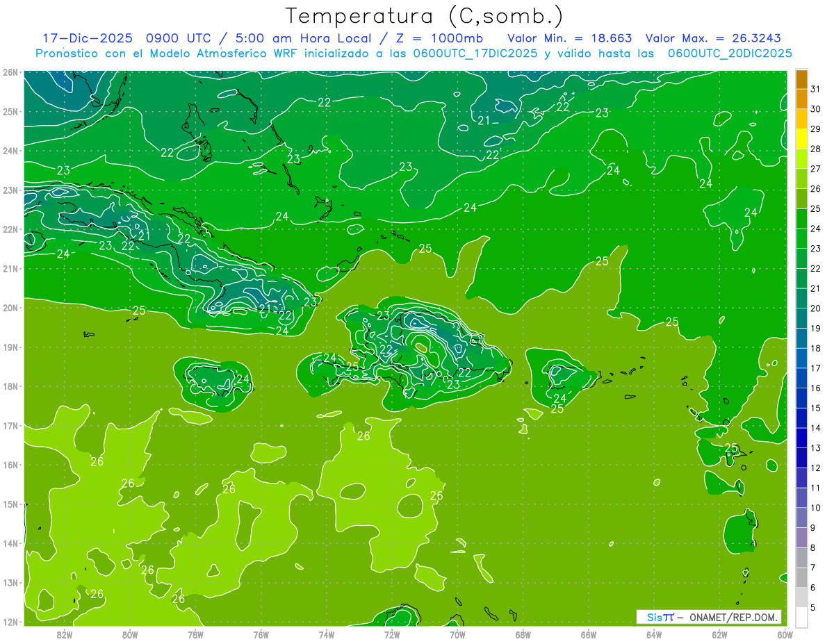This screenshot has width=834, height=644.
Task: Click the orange legend swatch between 29 and 30
Action: tap(802, 119)
